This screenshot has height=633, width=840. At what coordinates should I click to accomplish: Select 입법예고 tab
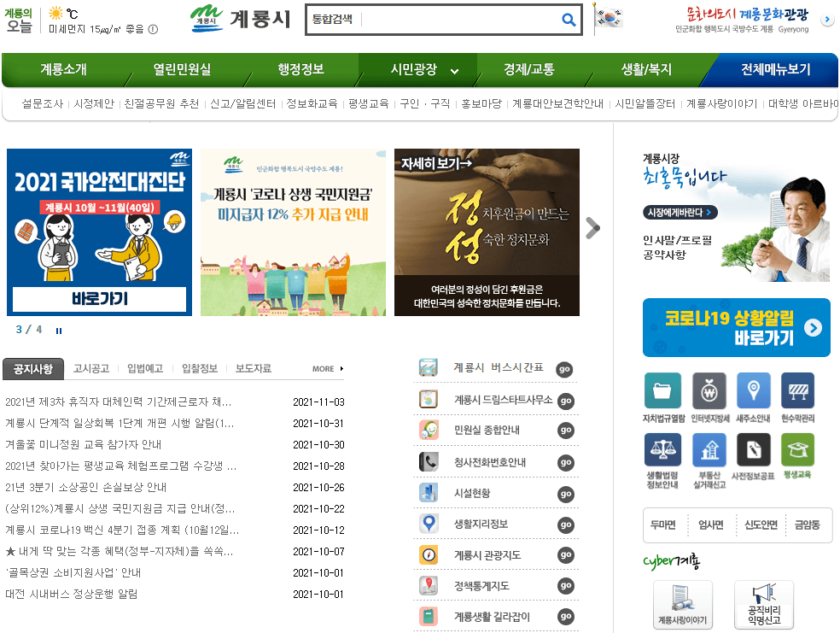(145, 368)
